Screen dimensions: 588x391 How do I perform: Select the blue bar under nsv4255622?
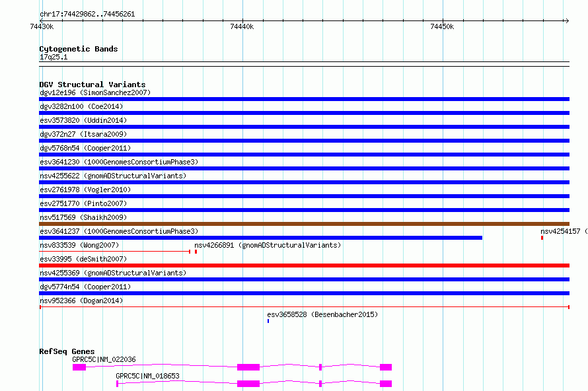(304, 182)
